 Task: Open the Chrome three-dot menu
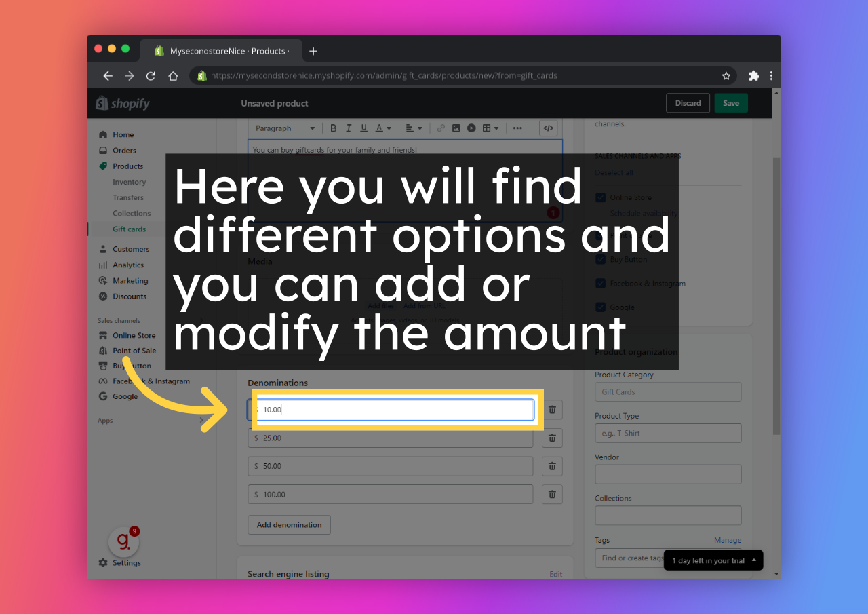tap(771, 76)
